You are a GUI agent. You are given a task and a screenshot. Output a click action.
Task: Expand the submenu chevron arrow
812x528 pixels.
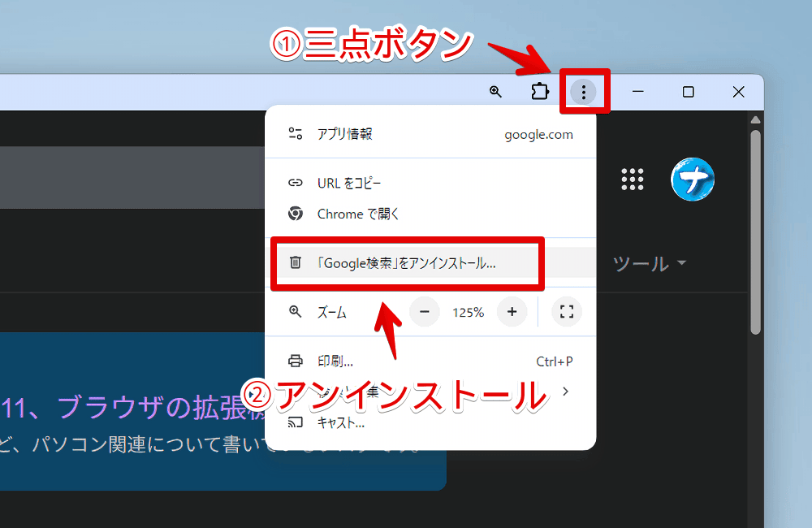565,392
